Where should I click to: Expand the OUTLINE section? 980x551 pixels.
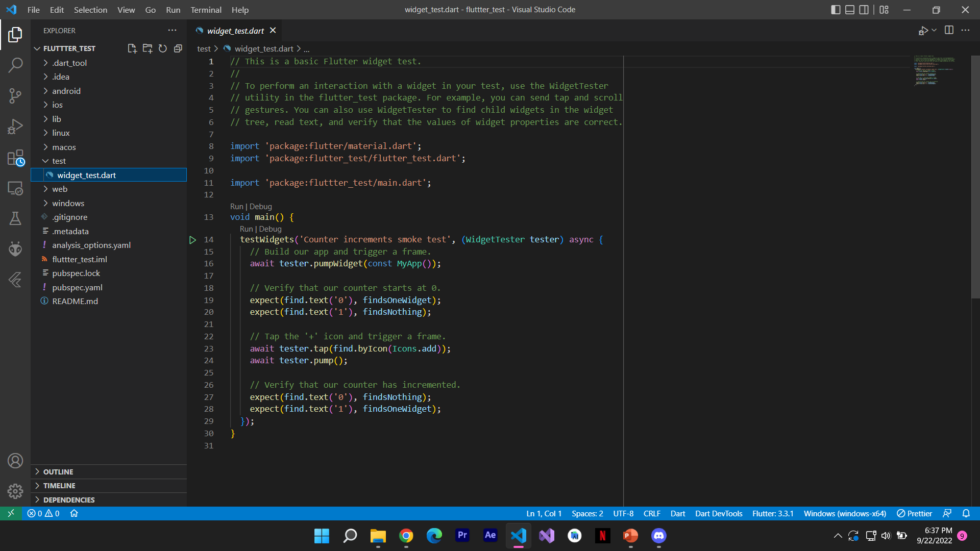58,472
